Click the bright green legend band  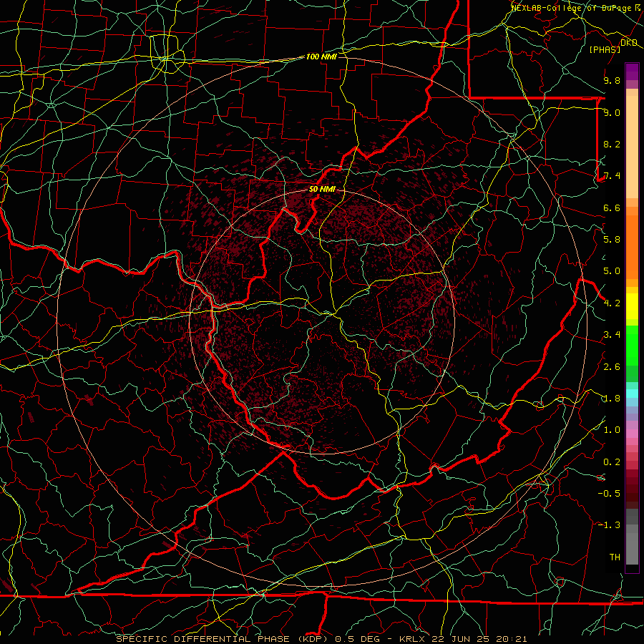[x=632, y=346]
